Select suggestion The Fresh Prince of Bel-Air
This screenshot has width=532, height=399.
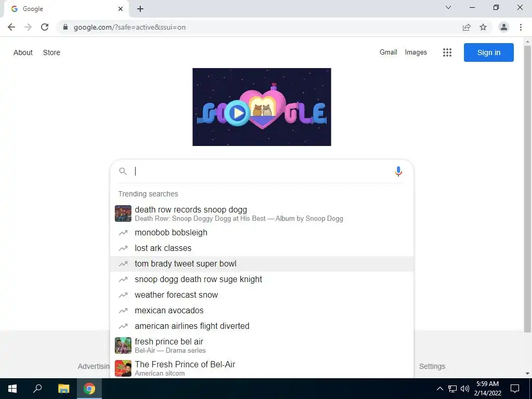262,368
